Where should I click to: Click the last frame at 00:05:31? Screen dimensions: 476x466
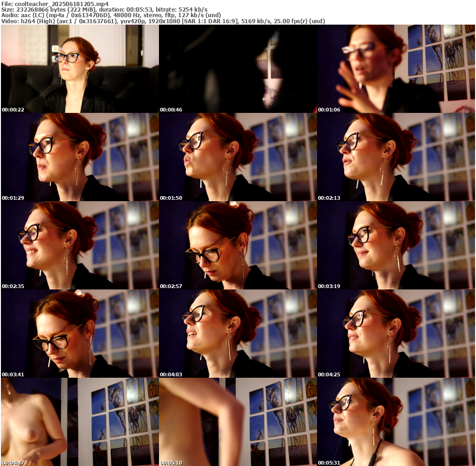click(396, 422)
